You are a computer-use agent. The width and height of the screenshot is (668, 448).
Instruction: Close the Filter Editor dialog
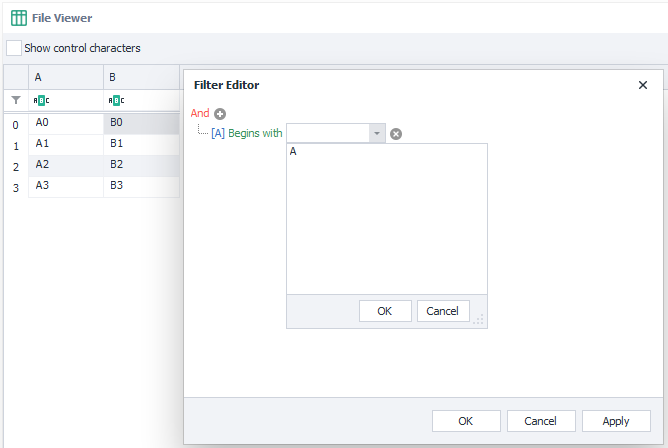(x=643, y=85)
